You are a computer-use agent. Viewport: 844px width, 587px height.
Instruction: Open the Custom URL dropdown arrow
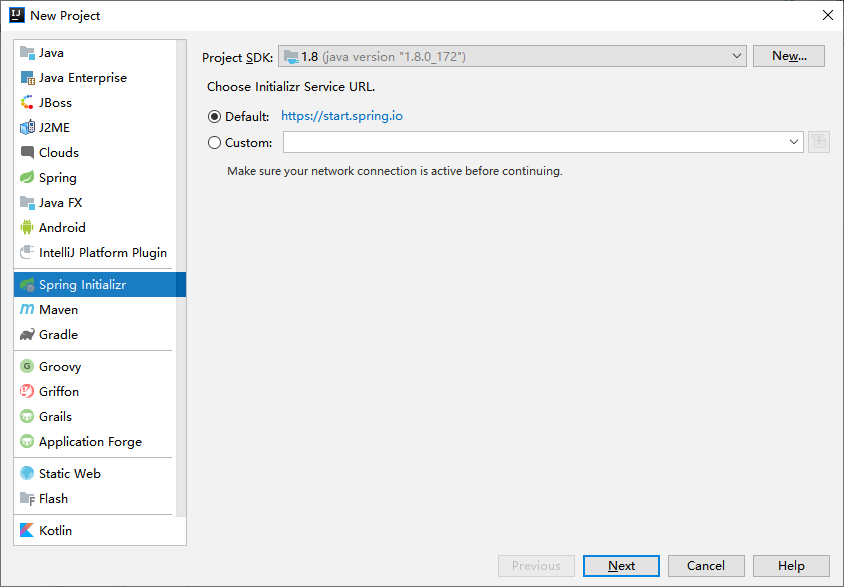tap(793, 142)
